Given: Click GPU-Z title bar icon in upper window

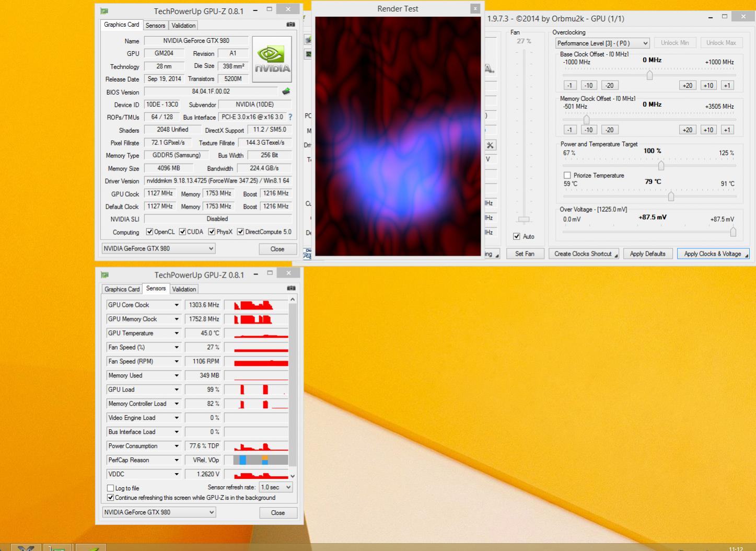Looking at the screenshot, I should coord(104,11).
